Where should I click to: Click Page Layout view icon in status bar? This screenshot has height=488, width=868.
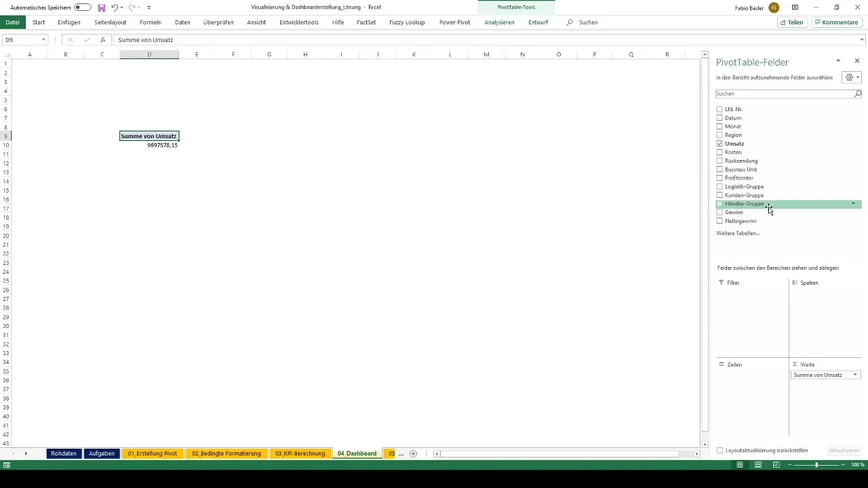click(758, 465)
